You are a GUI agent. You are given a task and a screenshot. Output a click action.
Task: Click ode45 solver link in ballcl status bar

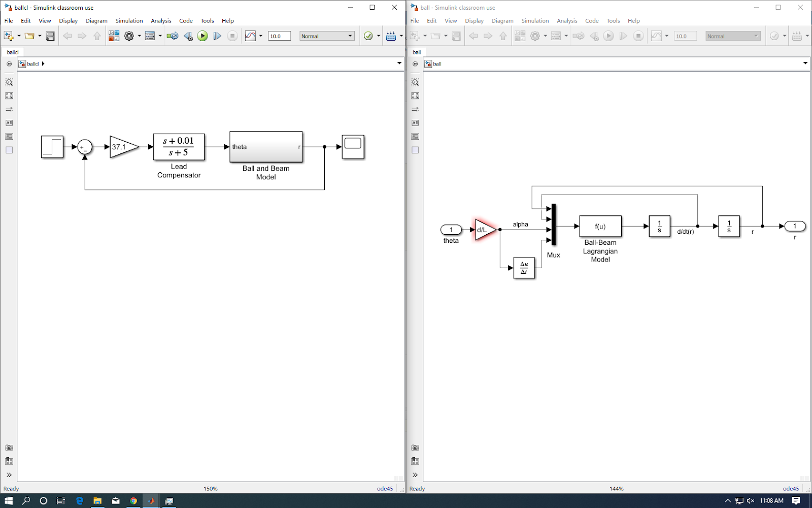(385, 489)
